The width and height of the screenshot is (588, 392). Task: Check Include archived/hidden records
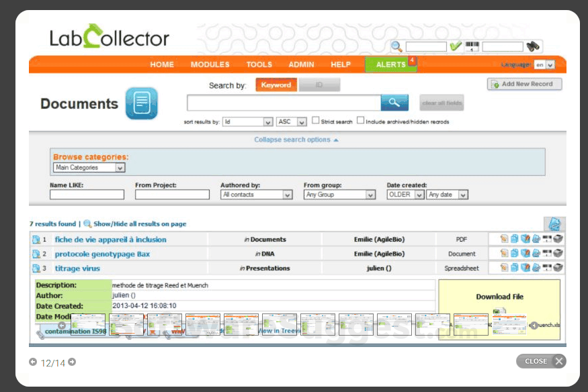pyautogui.click(x=360, y=119)
